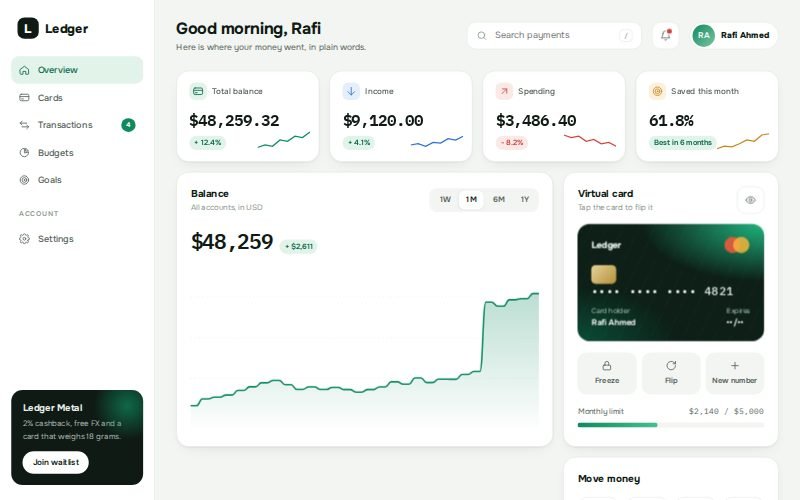Open Budgets from the sidebar
This screenshot has height=500, width=800.
click(77, 153)
